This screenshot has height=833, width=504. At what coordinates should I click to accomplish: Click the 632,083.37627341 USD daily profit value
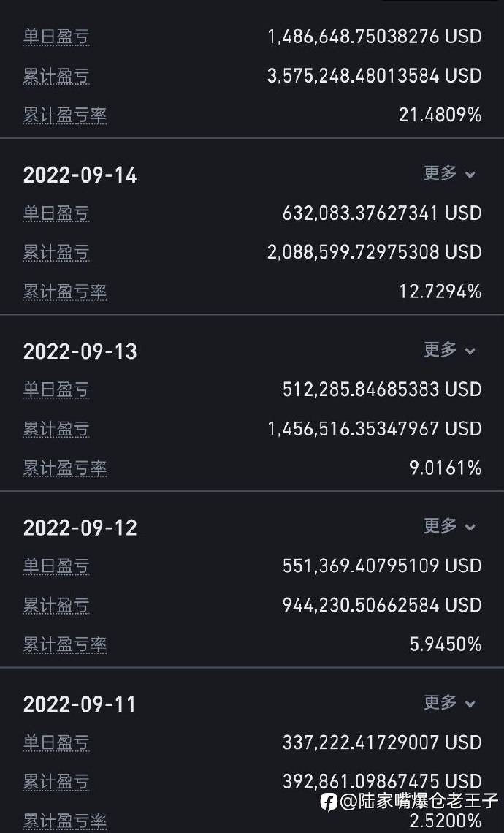pyautogui.click(x=381, y=213)
